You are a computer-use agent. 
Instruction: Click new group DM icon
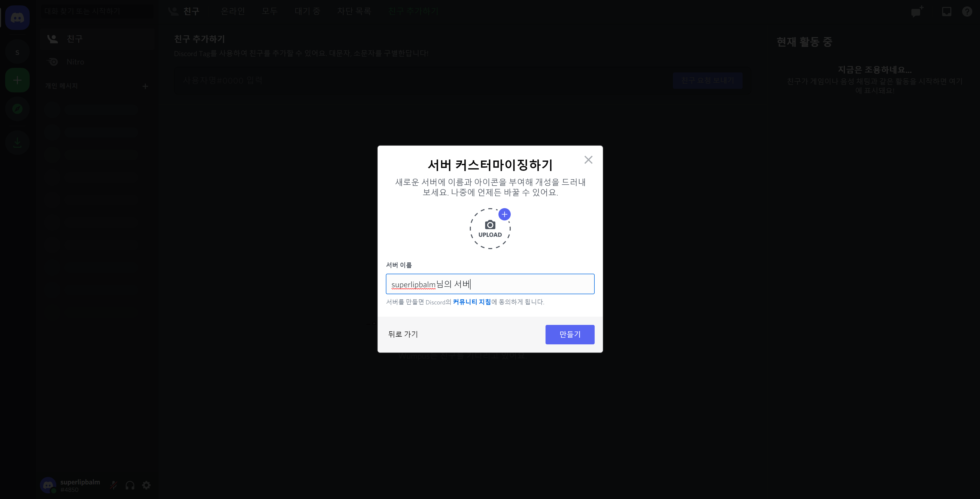917,12
